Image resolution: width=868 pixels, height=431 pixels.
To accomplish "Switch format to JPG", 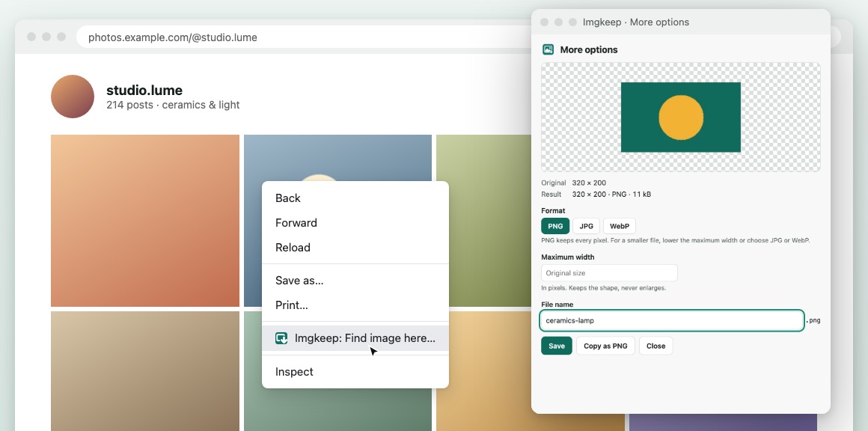I will point(586,226).
